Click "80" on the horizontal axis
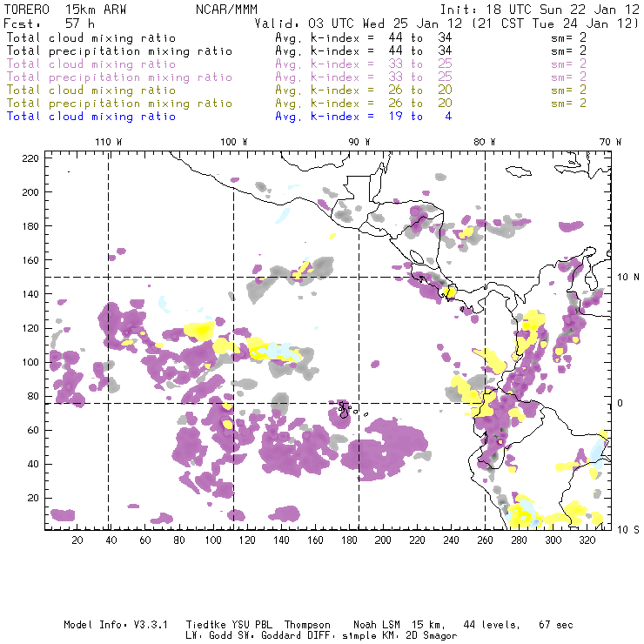 (x=179, y=540)
